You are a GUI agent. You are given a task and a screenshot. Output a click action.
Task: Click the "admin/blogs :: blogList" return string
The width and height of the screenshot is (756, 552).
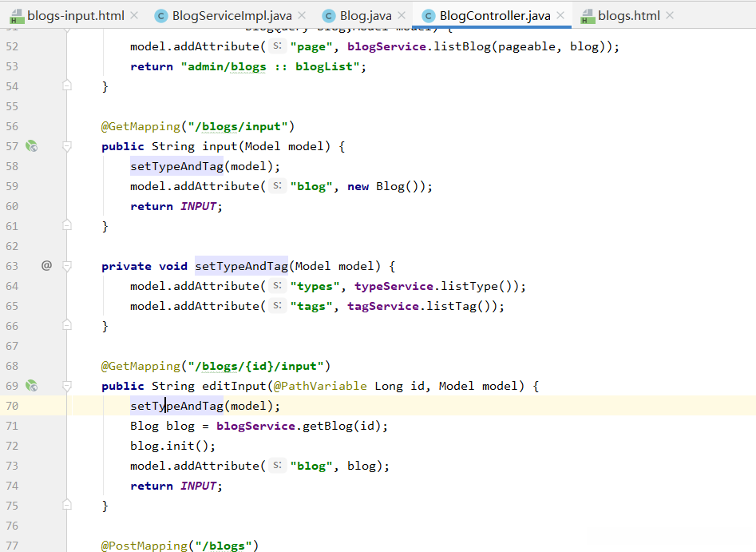point(270,66)
